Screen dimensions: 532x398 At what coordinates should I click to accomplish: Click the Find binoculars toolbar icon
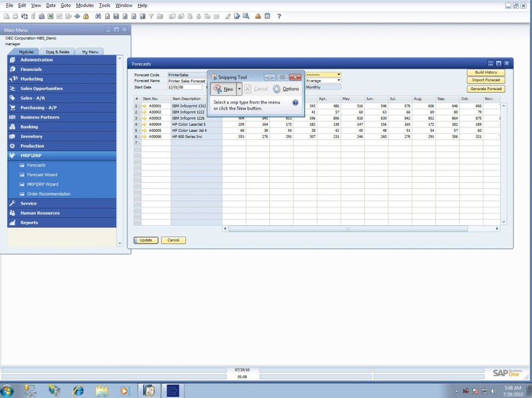(x=98, y=16)
